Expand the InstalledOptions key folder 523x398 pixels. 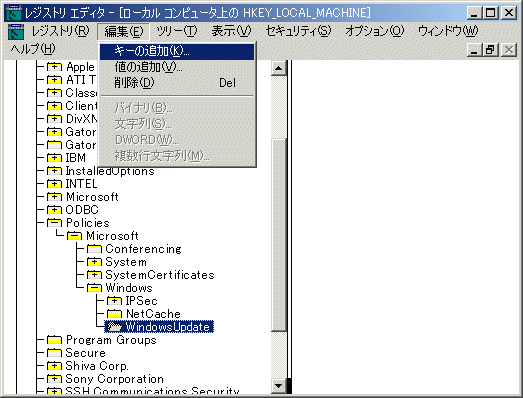pyautogui.click(x=54, y=171)
